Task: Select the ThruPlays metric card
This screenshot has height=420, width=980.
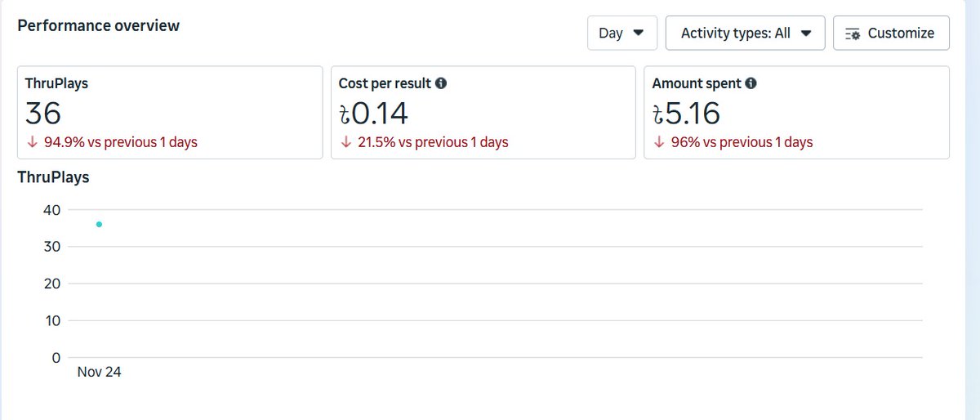Action: click(x=170, y=113)
